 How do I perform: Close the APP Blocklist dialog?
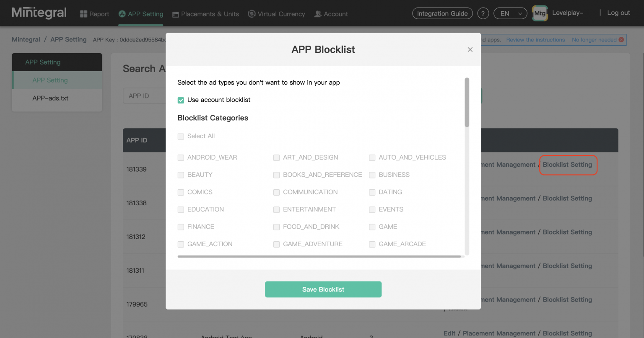tap(470, 49)
